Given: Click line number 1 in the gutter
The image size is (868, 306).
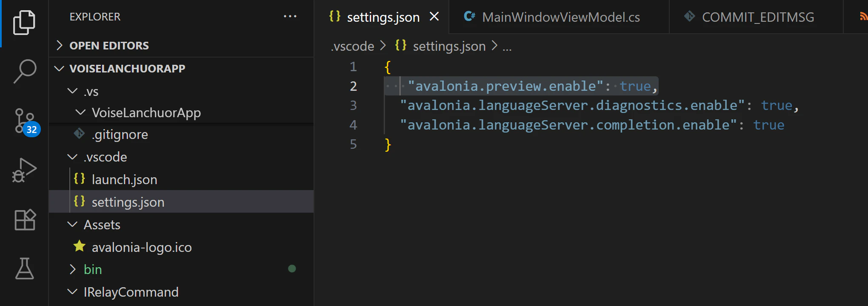Looking at the screenshot, I should click(x=353, y=66).
